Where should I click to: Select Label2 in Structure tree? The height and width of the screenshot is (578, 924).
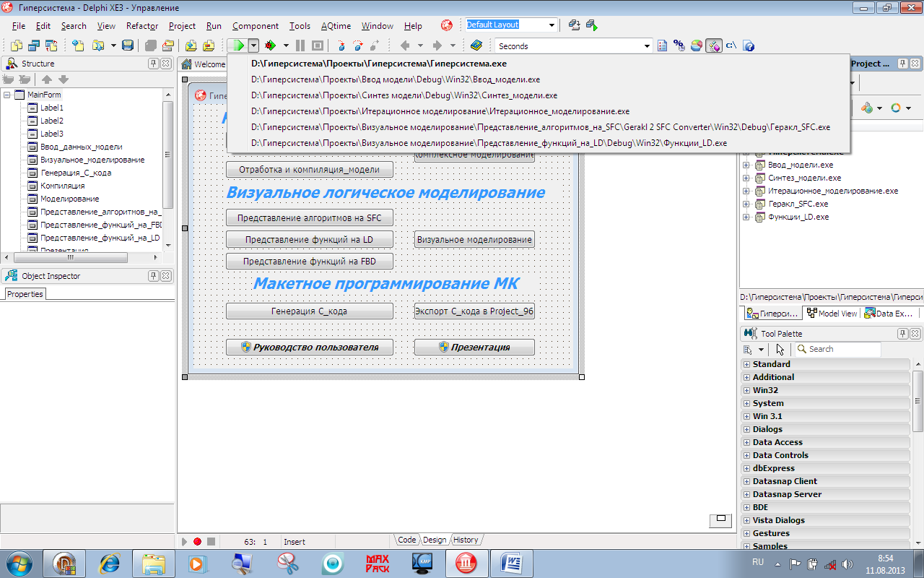point(52,121)
